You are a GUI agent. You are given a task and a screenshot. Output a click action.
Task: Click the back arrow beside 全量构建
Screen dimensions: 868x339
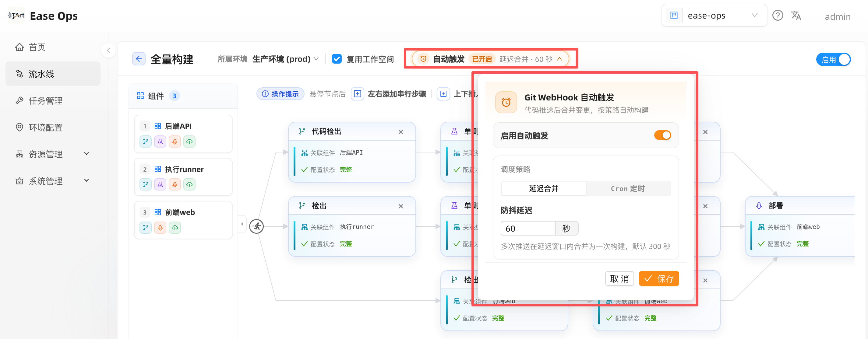pos(139,59)
